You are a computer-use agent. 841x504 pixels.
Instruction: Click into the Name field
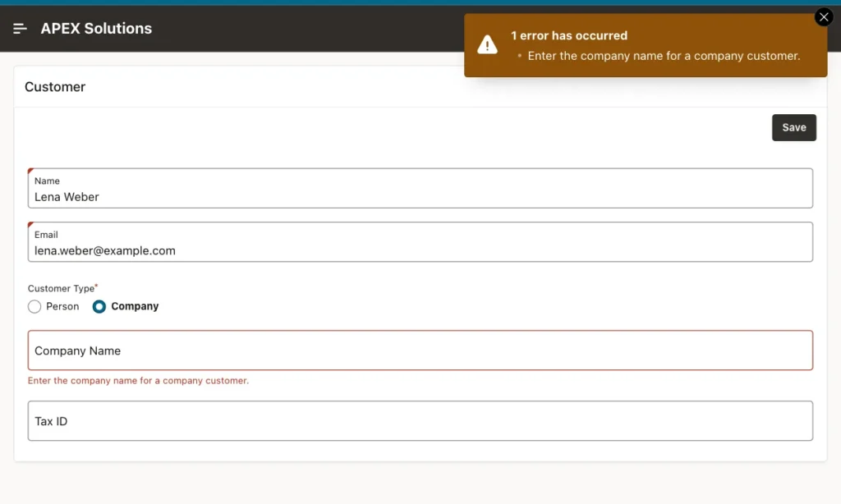click(x=420, y=188)
